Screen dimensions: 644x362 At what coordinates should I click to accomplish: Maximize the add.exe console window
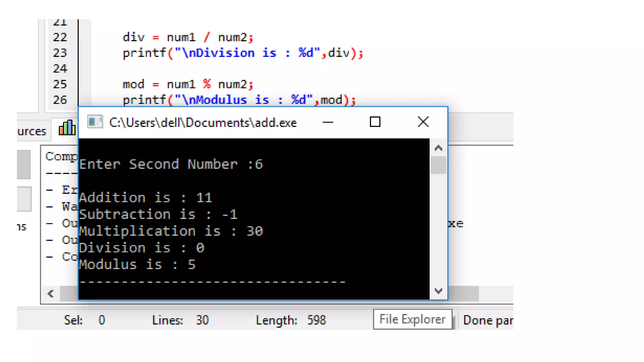pos(375,122)
